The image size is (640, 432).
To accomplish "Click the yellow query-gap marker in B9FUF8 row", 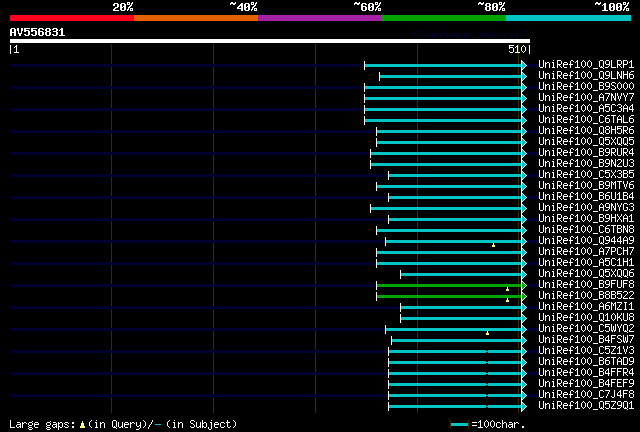I will [x=507, y=289].
